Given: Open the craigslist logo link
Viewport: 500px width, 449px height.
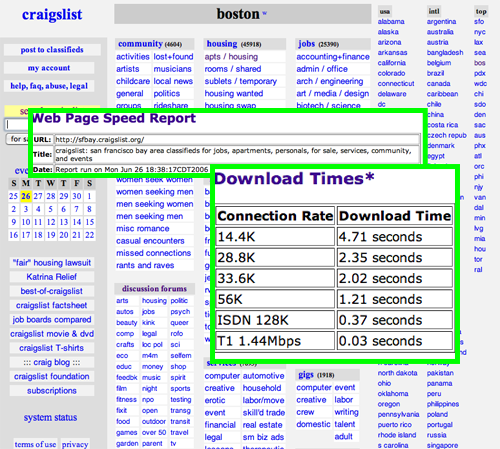Looking at the screenshot, I should coord(52,14).
